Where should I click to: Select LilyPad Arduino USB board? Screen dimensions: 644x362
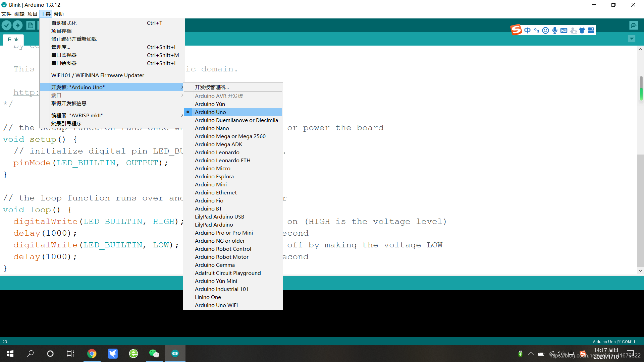click(x=233, y=217)
